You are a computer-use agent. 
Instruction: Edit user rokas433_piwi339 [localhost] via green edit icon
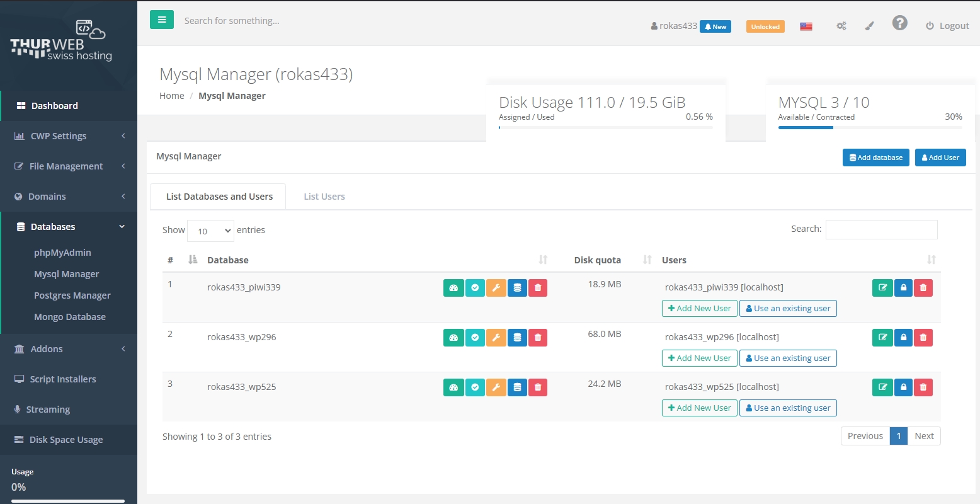pyautogui.click(x=882, y=288)
